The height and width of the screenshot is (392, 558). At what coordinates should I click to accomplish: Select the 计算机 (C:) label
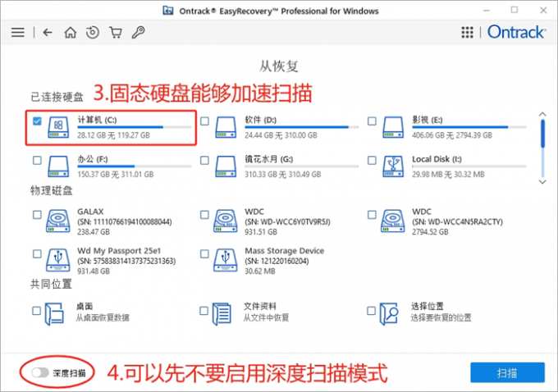pyautogui.click(x=97, y=120)
